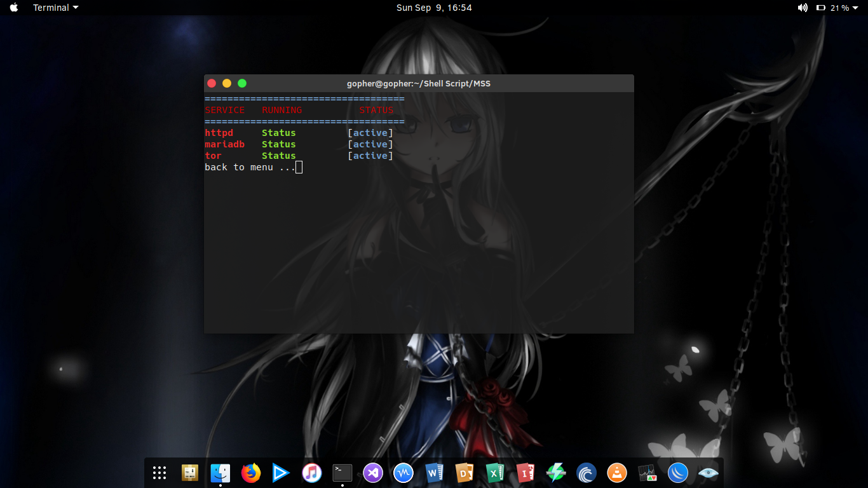The width and height of the screenshot is (868, 488).
Task: Click [active] status in tor row
Action: point(370,156)
